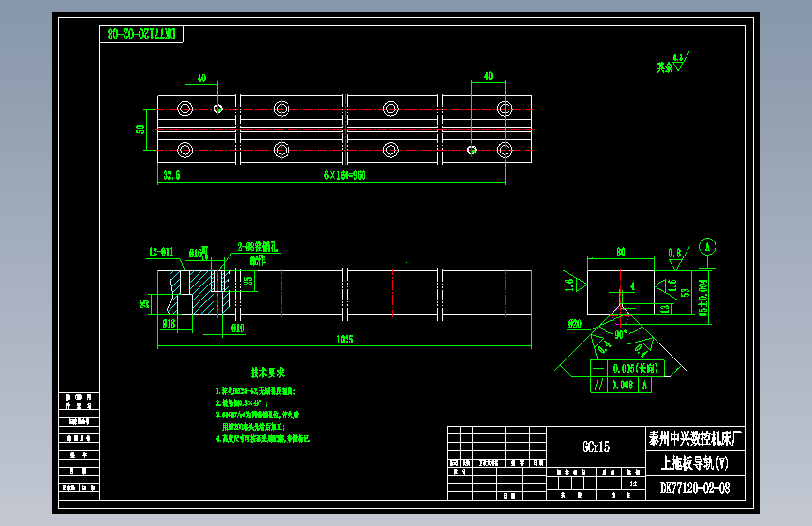Image resolution: width=812 pixels, height=526 pixels.
Task: Select technical requirement line 4 text
Action: (263, 439)
